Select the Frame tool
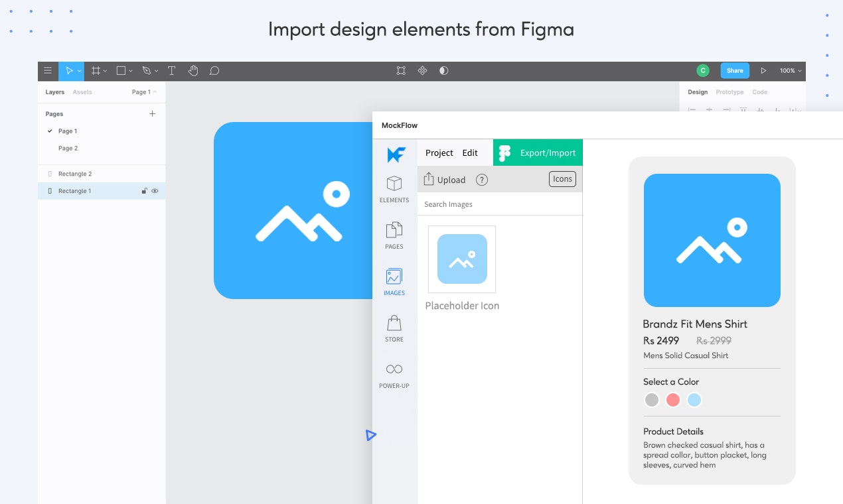Image resolution: width=843 pixels, height=504 pixels. [96, 70]
